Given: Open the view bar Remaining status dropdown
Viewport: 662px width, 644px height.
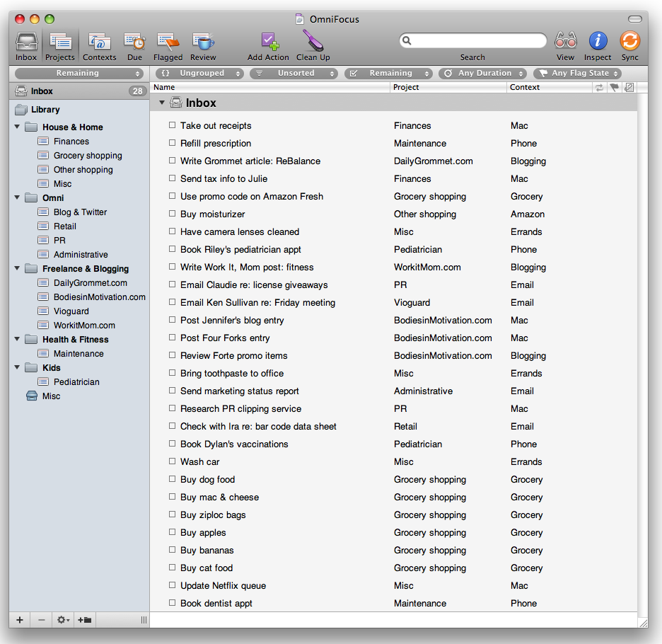Looking at the screenshot, I should tap(388, 73).
